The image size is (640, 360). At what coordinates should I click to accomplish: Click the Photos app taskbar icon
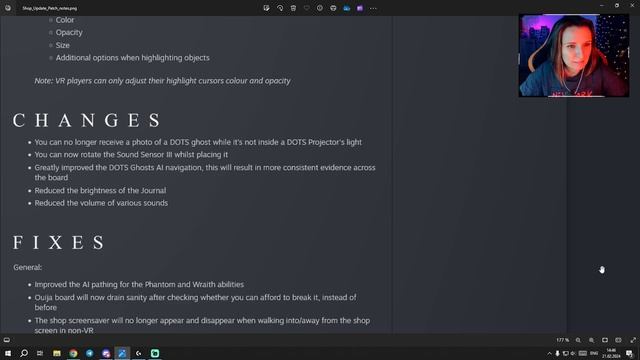coord(122,353)
